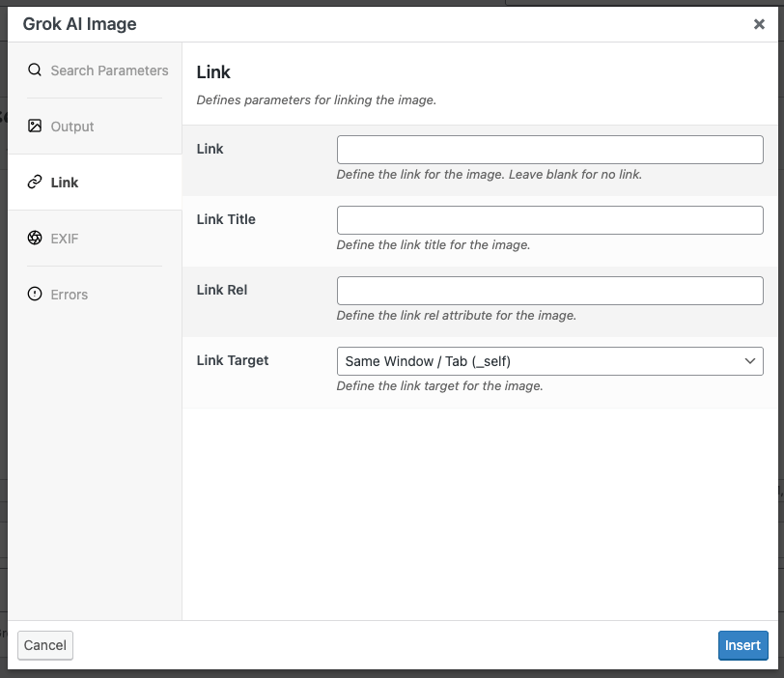
Task: Click the blue Insert button
Action: click(742, 645)
